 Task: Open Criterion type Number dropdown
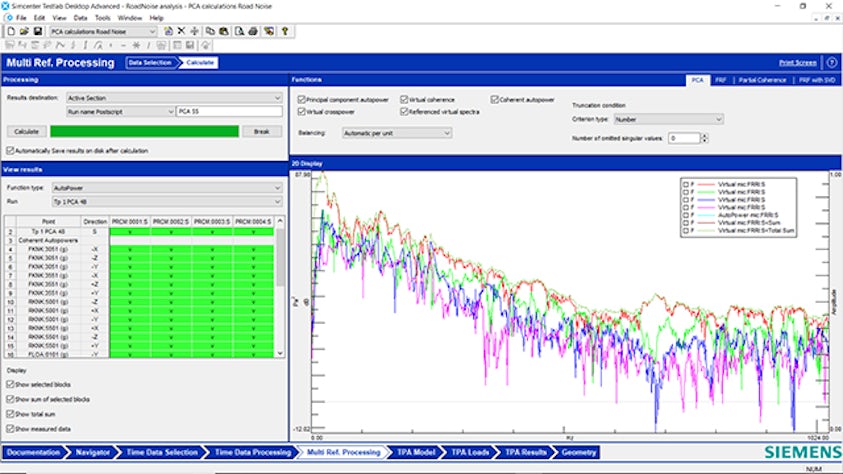(668, 119)
